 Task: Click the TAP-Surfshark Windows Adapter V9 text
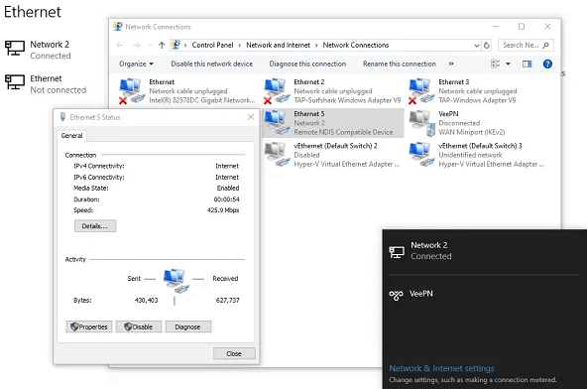(x=347, y=100)
